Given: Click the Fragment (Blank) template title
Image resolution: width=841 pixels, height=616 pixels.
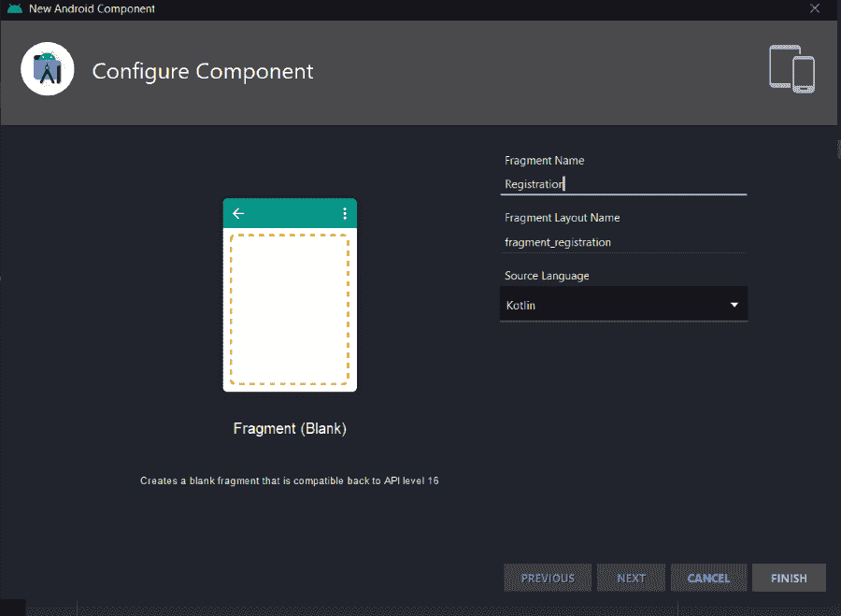Looking at the screenshot, I should [290, 429].
